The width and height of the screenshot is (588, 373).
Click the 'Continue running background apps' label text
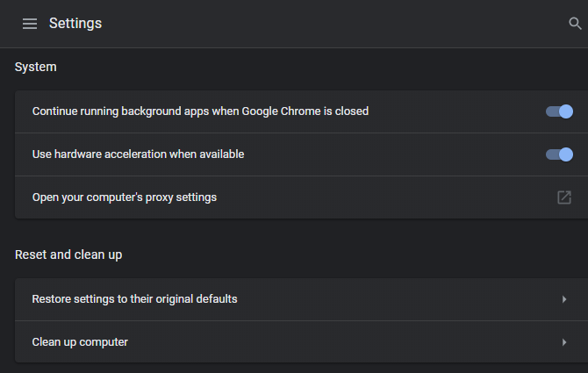click(x=132, y=111)
